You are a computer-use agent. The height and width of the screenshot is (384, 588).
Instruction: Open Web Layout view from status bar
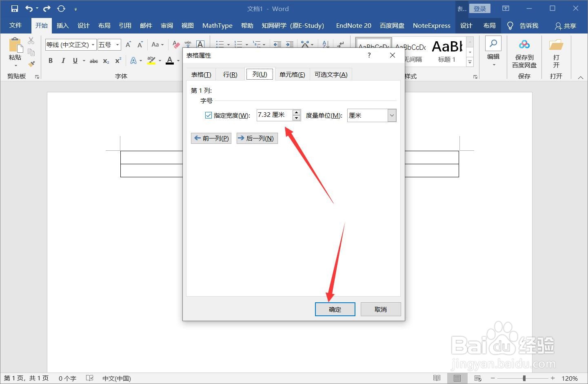click(x=477, y=378)
